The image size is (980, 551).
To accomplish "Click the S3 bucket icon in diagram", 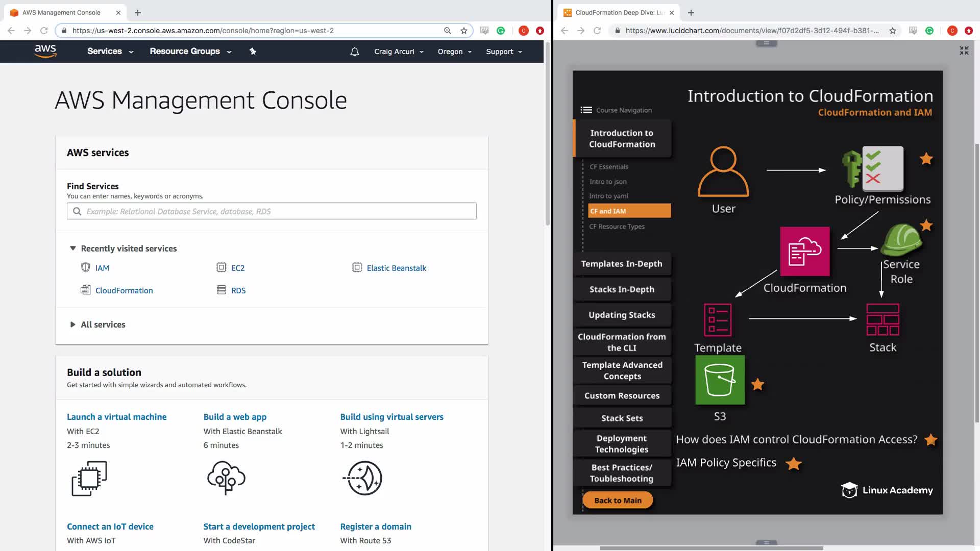I will click(720, 380).
